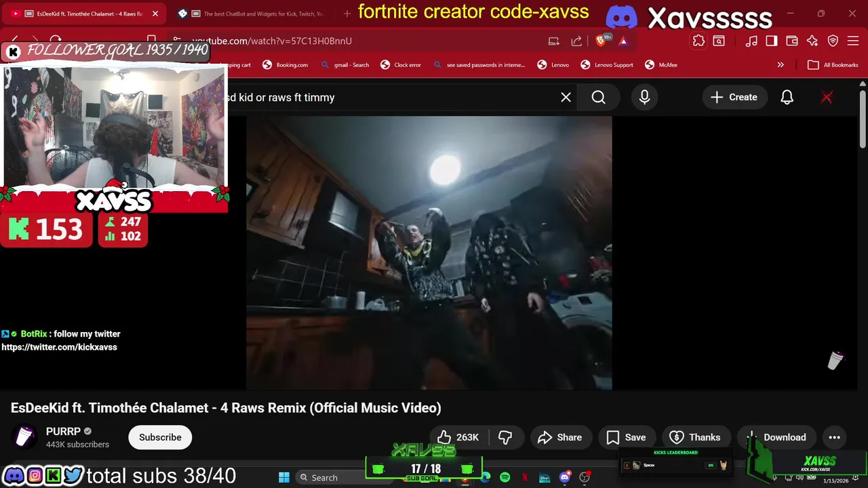Toggle the browser sidebar panel
Screen dimensions: 868x488
pyautogui.click(x=772, y=41)
